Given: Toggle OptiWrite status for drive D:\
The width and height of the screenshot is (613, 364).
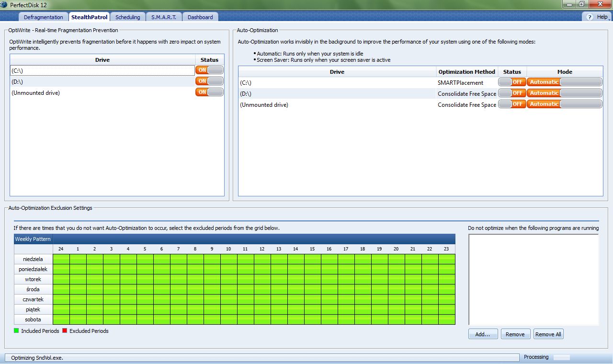Looking at the screenshot, I should point(209,81).
